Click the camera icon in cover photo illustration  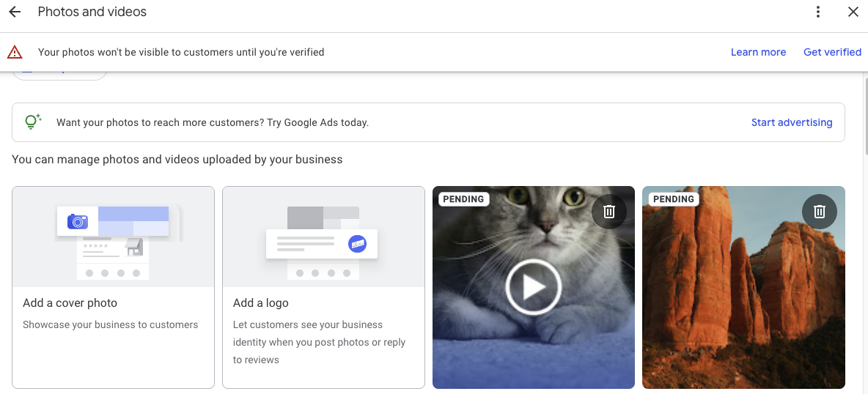tap(77, 221)
